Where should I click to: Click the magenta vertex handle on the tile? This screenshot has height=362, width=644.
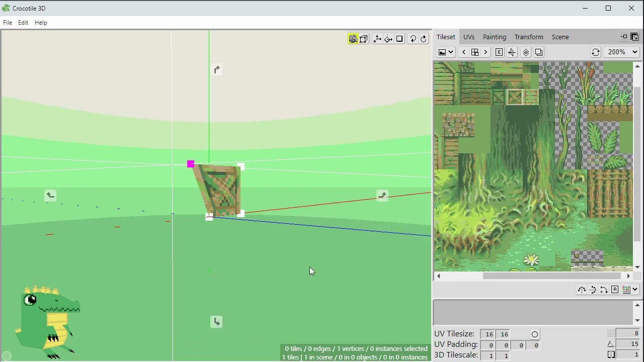tap(191, 164)
